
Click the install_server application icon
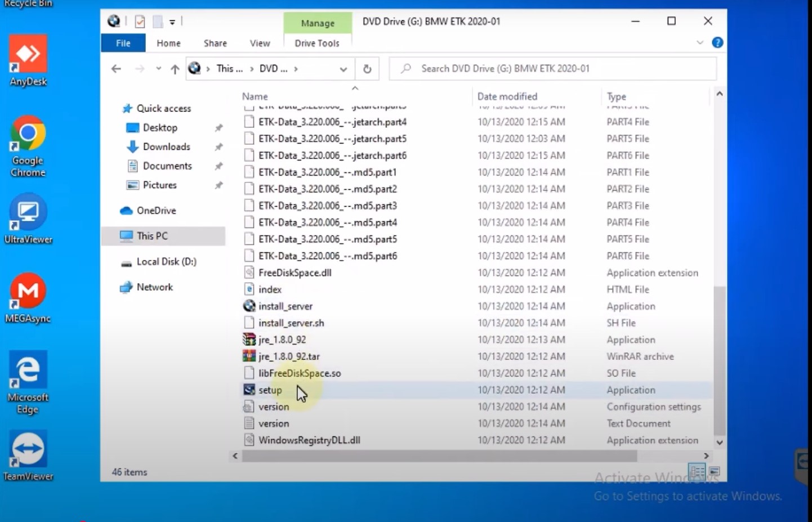[249, 306]
